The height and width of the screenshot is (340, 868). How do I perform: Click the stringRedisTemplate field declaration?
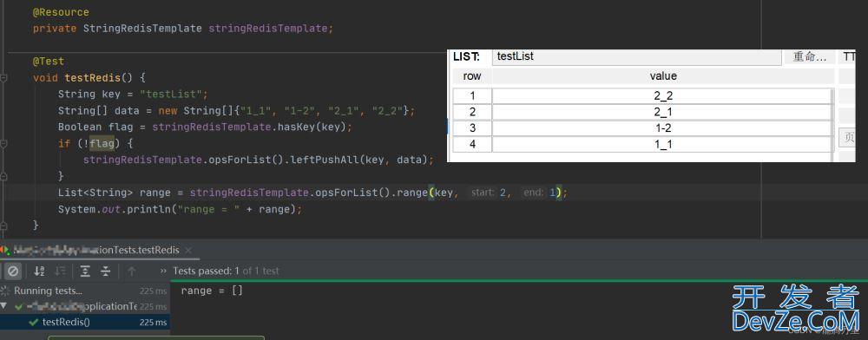click(268, 29)
